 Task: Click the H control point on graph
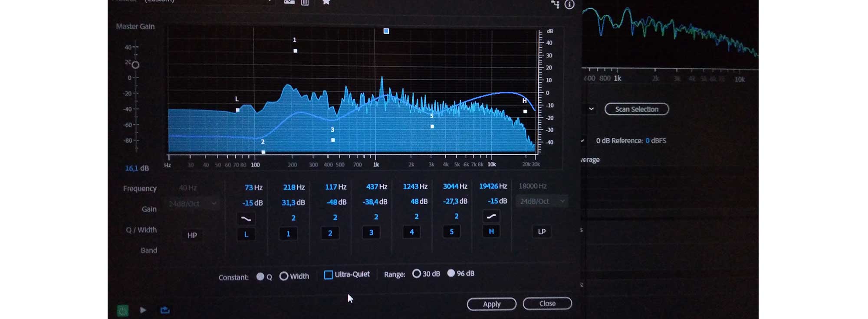(525, 111)
